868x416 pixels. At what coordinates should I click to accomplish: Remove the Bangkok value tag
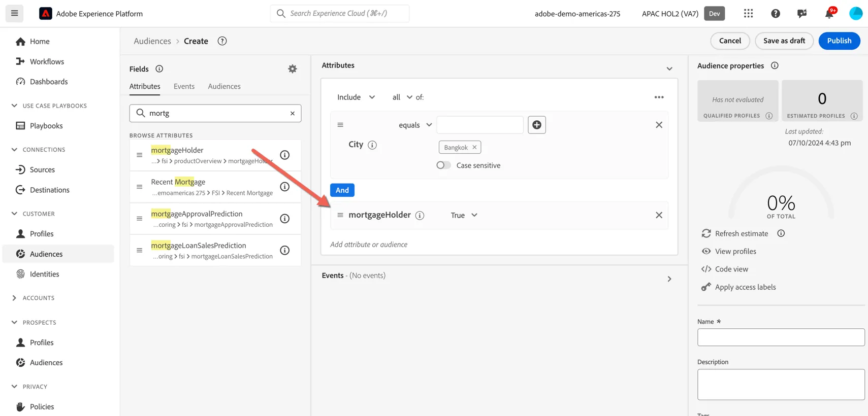click(x=474, y=147)
